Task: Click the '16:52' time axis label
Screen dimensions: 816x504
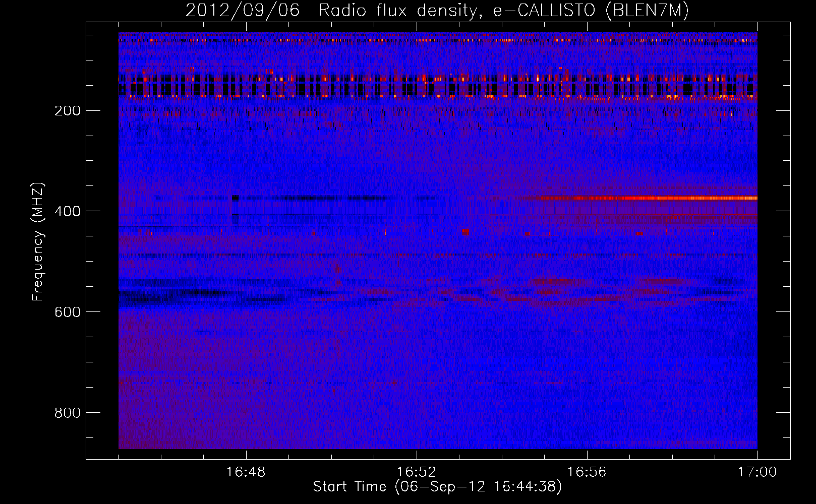Action: pyautogui.click(x=417, y=472)
